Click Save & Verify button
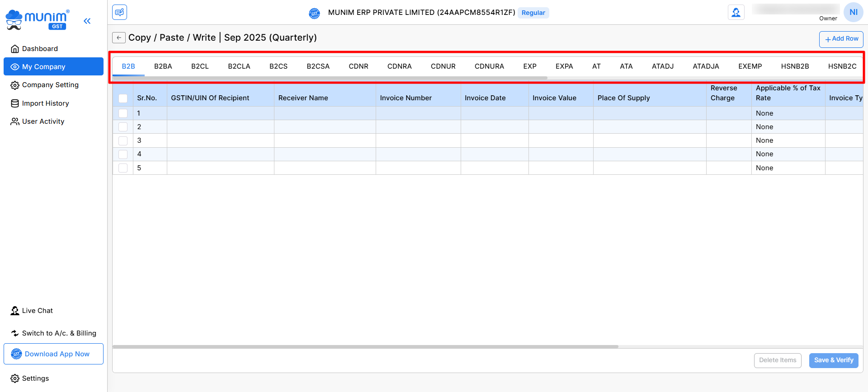The image size is (868, 392). tap(833, 360)
